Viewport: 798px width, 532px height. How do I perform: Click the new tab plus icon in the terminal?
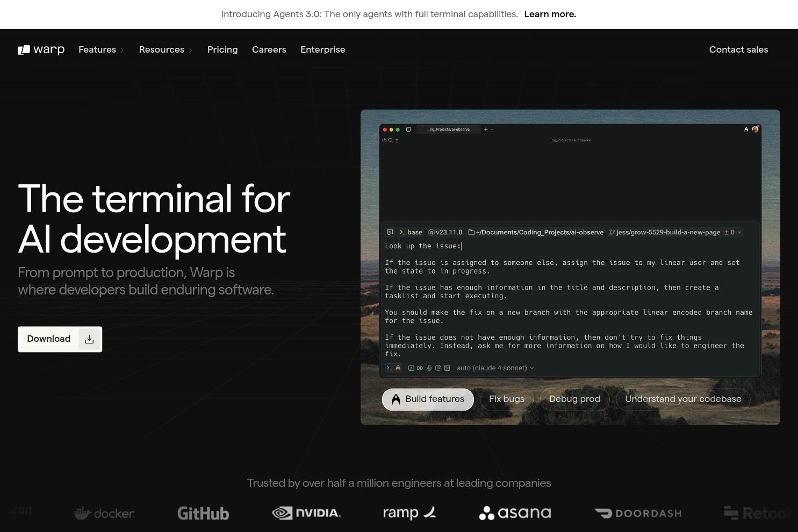[x=485, y=130]
